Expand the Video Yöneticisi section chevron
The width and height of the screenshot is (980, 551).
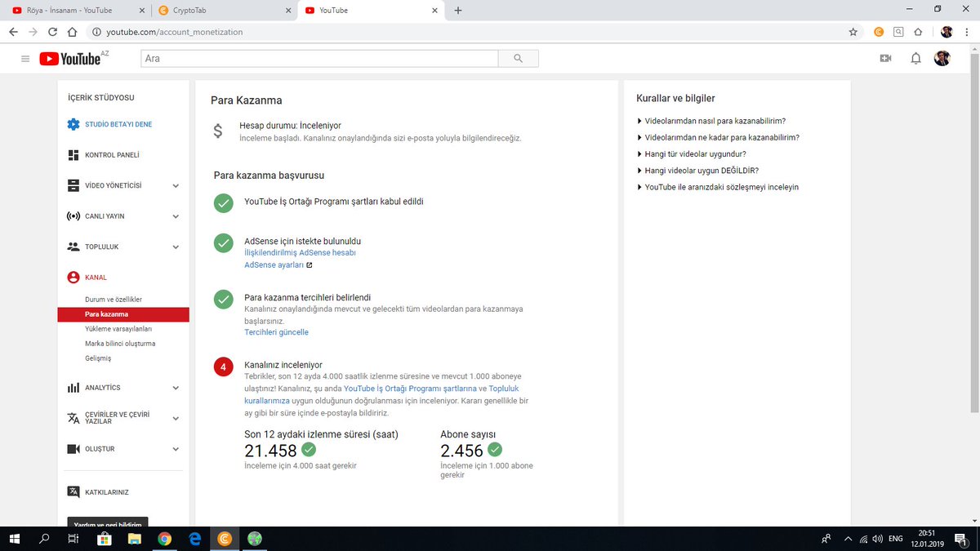pyautogui.click(x=176, y=186)
